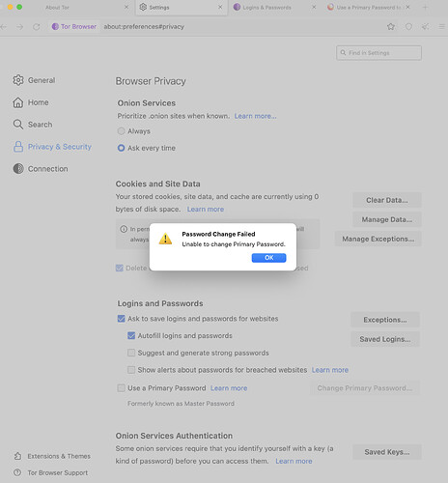Click the info icon in the permanent private browsing notice
The image size is (448, 483).
click(x=124, y=229)
